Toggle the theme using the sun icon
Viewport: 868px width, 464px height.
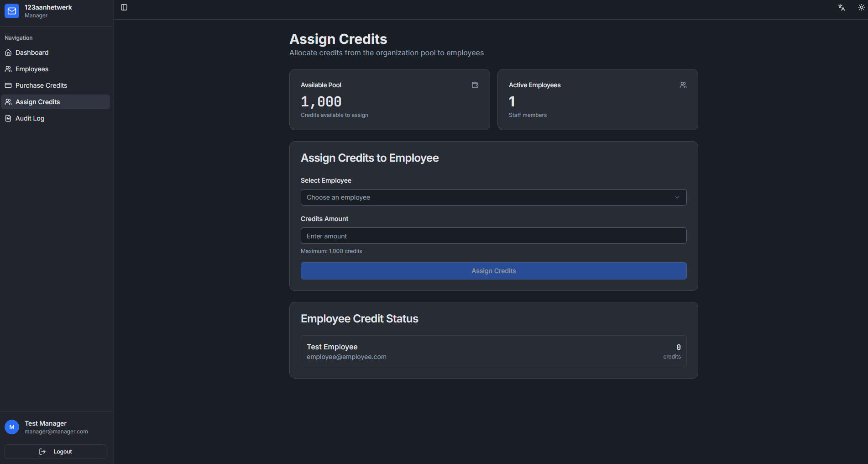pyautogui.click(x=862, y=7)
